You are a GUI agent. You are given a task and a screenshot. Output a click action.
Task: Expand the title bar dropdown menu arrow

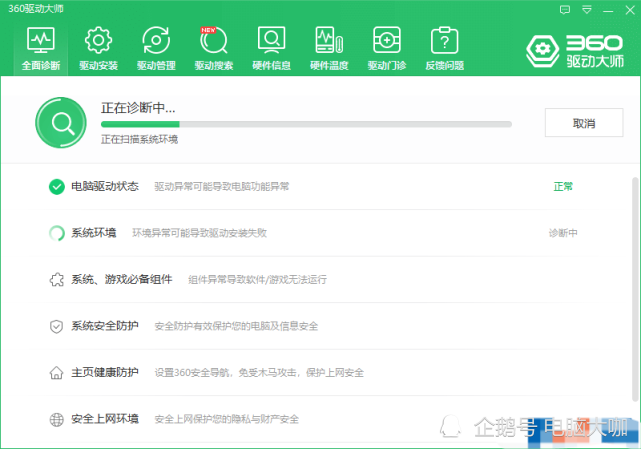tap(587, 10)
